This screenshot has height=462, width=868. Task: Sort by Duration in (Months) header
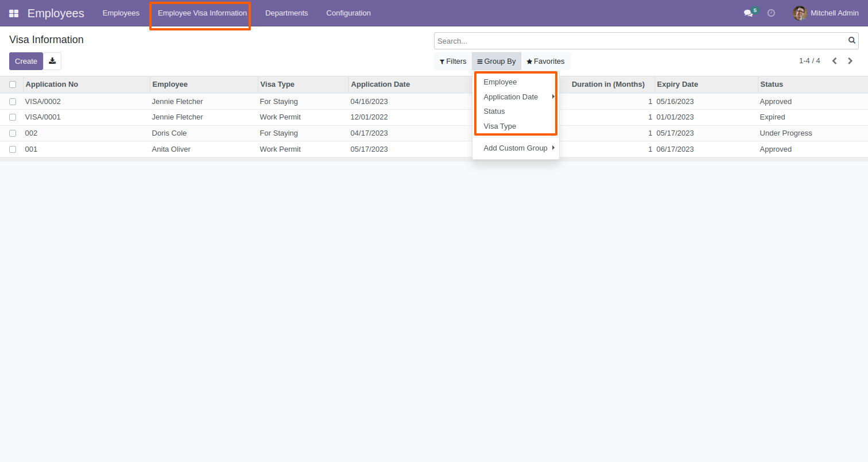608,84
